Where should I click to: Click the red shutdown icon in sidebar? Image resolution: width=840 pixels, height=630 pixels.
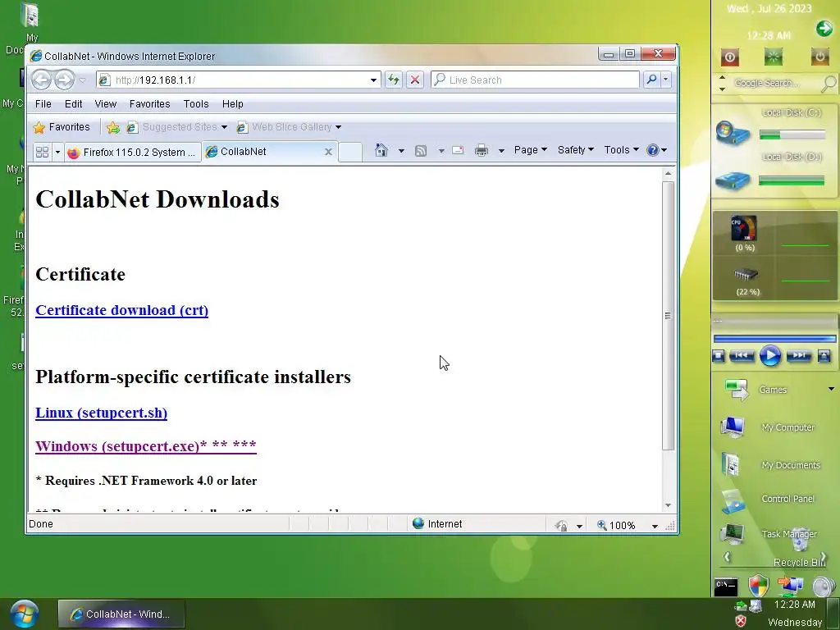coord(729,57)
